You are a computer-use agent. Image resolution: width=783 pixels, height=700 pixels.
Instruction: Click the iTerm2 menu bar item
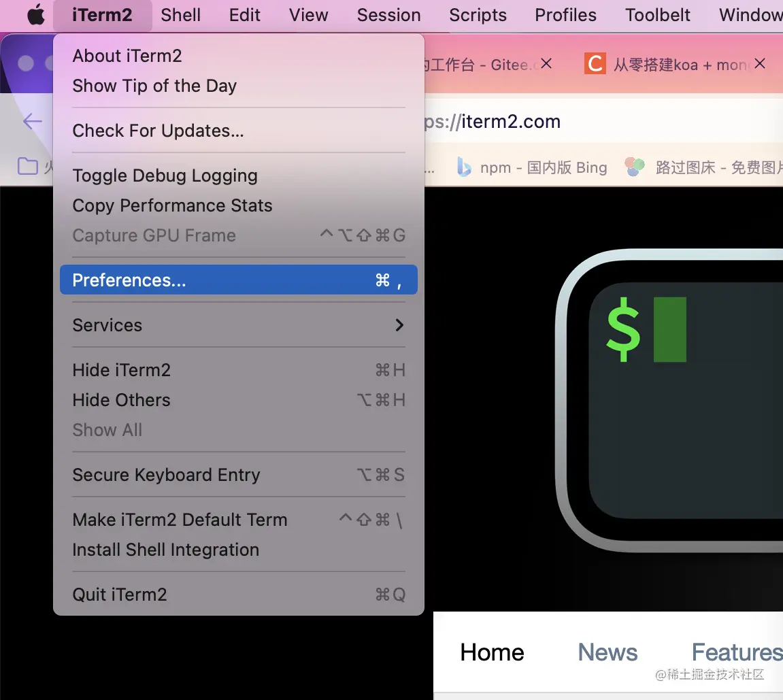point(102,15)
